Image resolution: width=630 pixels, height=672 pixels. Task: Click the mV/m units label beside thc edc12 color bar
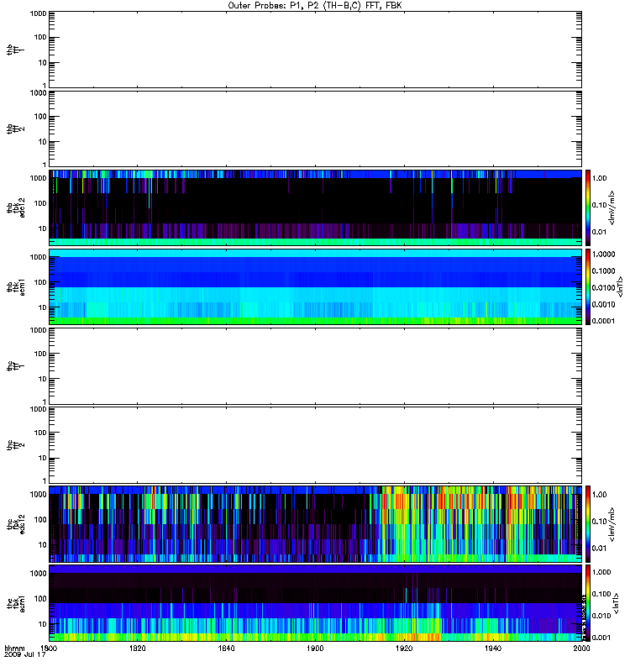[x=612, y=524]
